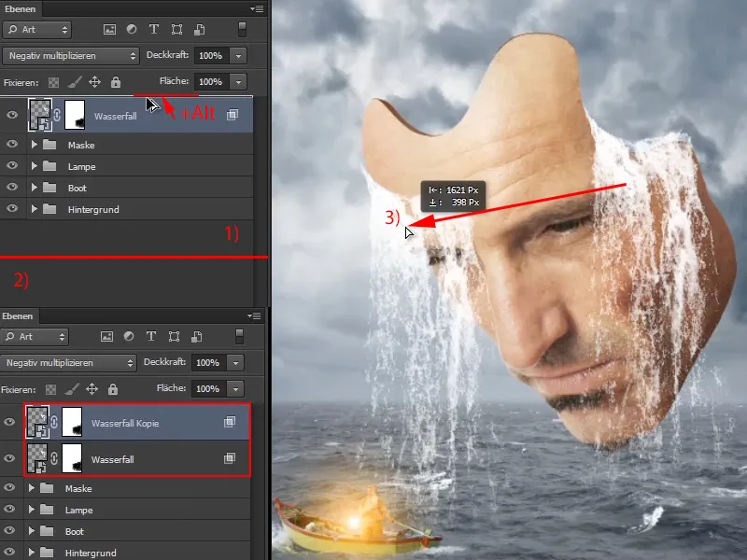Click shape layer filter icon in top panel
The image size is (747, 560).
[x=176, y=30]
